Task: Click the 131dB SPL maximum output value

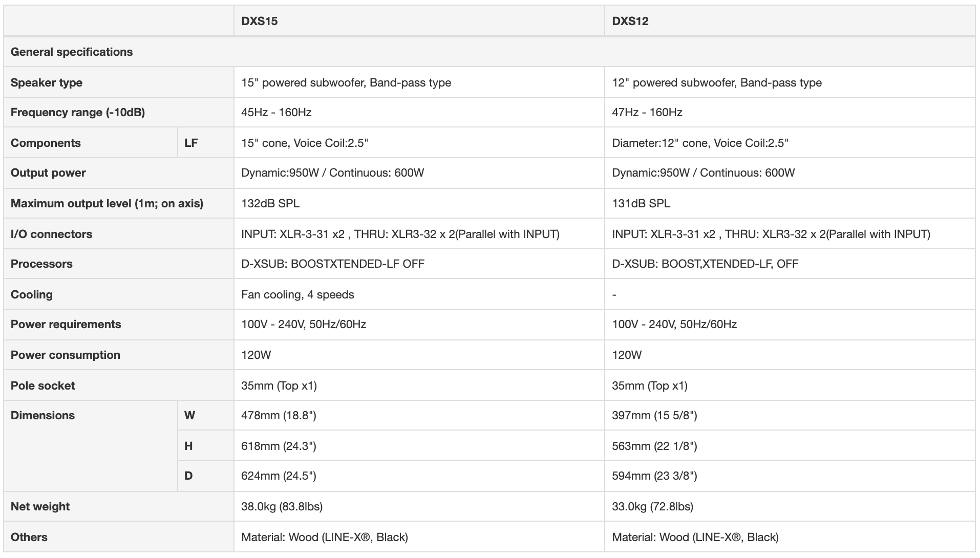Action: (641, 204)
